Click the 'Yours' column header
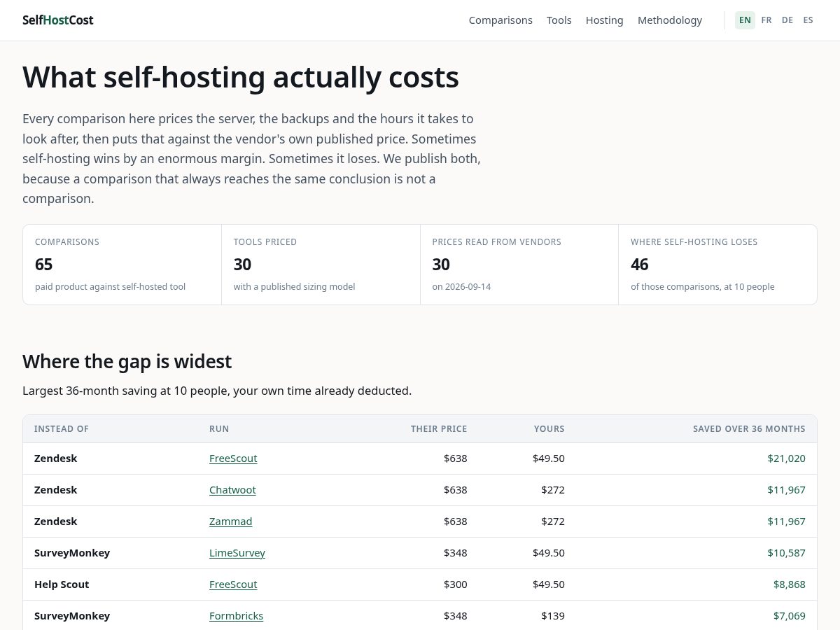840x630 pixels. point(549,429)
